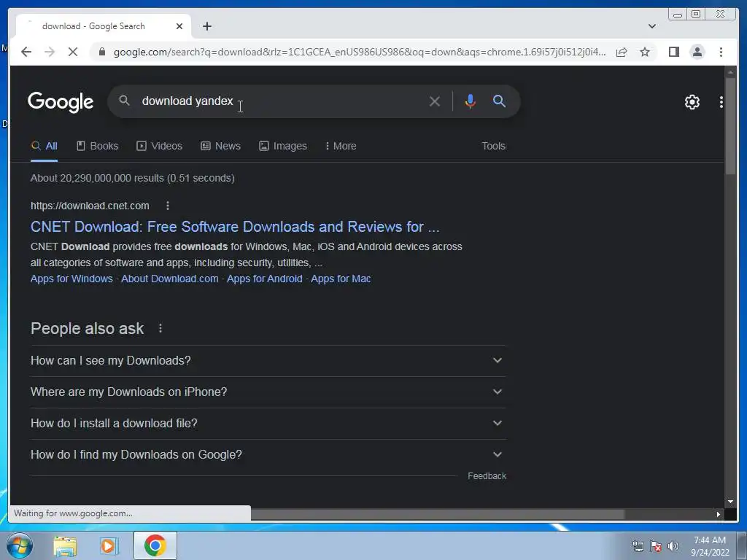
Task: Stop loading the page
Action: pos(73,52)
